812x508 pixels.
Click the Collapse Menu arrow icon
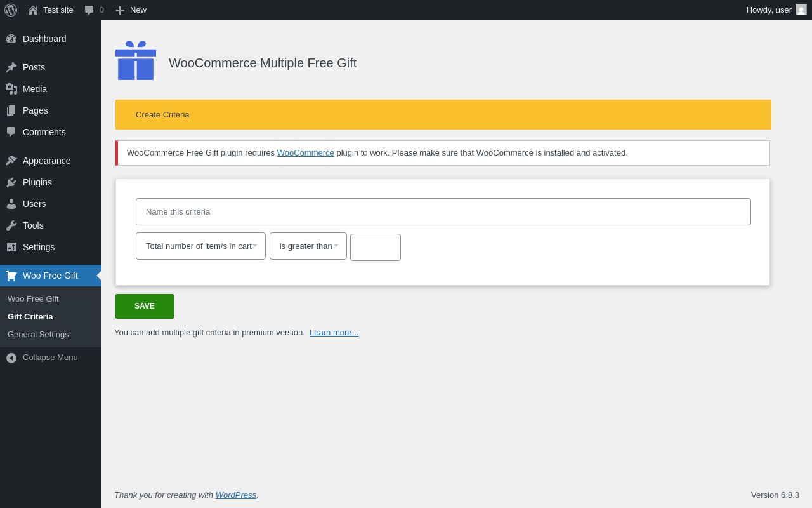pos(11,358)
